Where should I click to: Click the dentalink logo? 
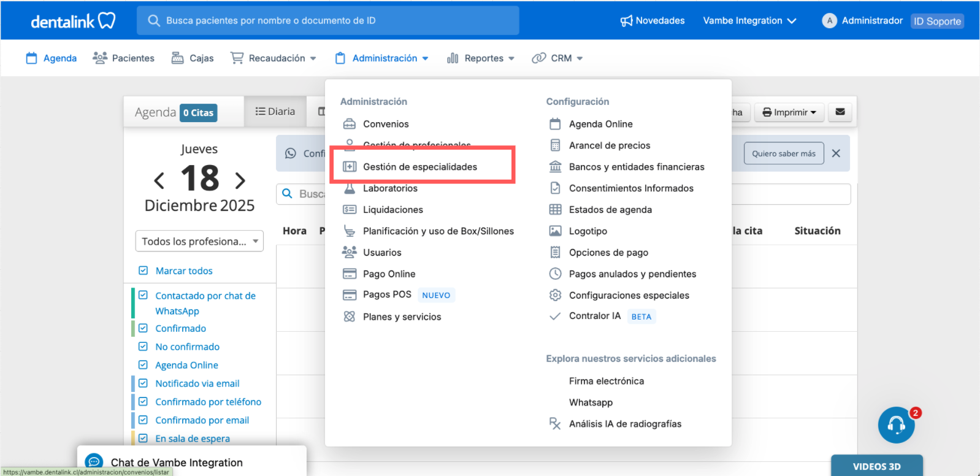pyautogui.click(x=73, y=21)
